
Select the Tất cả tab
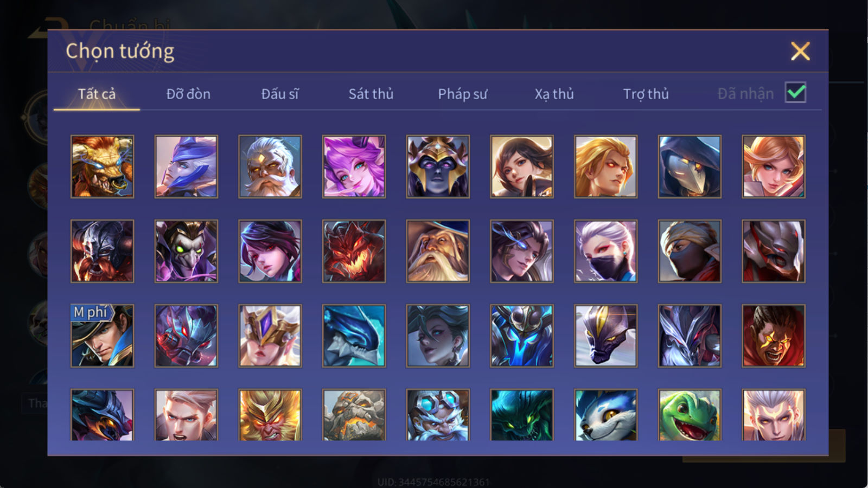click(97, 94)
